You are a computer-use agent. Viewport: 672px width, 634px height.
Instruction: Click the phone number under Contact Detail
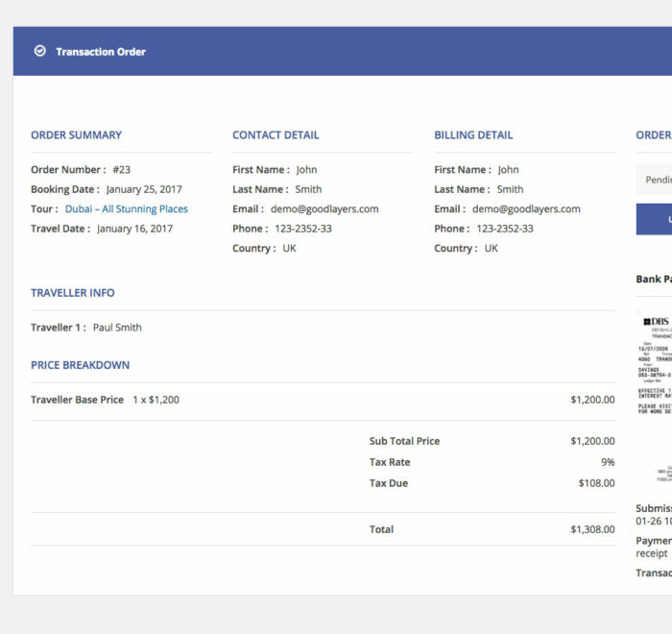[x=303, y=229]
